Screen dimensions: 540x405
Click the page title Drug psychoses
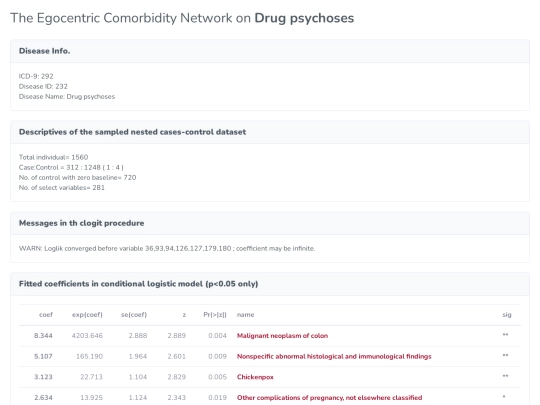coord(304,18)
